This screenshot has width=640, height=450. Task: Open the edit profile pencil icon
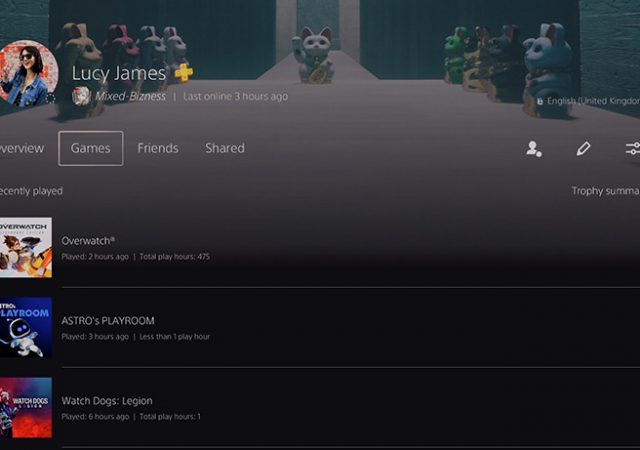[x=583, y=148]
